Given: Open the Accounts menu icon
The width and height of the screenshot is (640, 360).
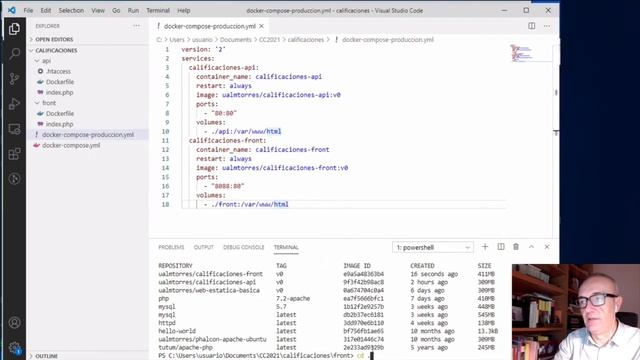Looking at the screenshot, I should pos(14,323).
